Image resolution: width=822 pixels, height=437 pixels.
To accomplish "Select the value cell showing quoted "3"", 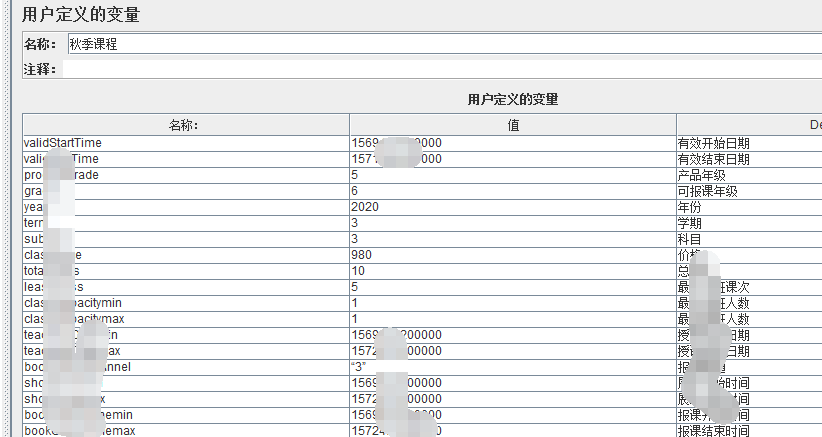I will [x=512, y=367].
